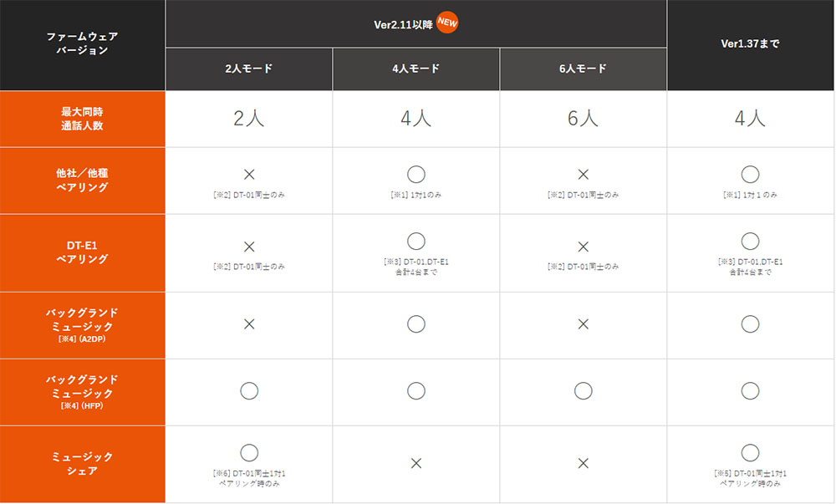Select the 6人モード column header
This screenshot has height=504, width=836.
pyautogui.click(x=584, y=69)
